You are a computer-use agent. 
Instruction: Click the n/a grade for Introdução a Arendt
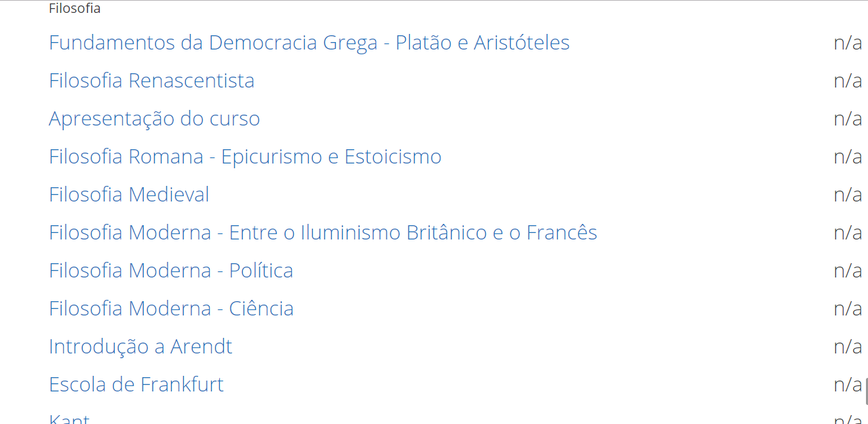[x=848, y=347]
